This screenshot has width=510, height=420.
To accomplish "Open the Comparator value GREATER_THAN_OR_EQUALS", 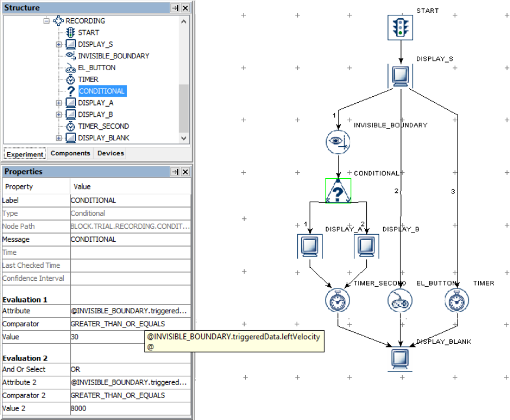I will (130, 324).
